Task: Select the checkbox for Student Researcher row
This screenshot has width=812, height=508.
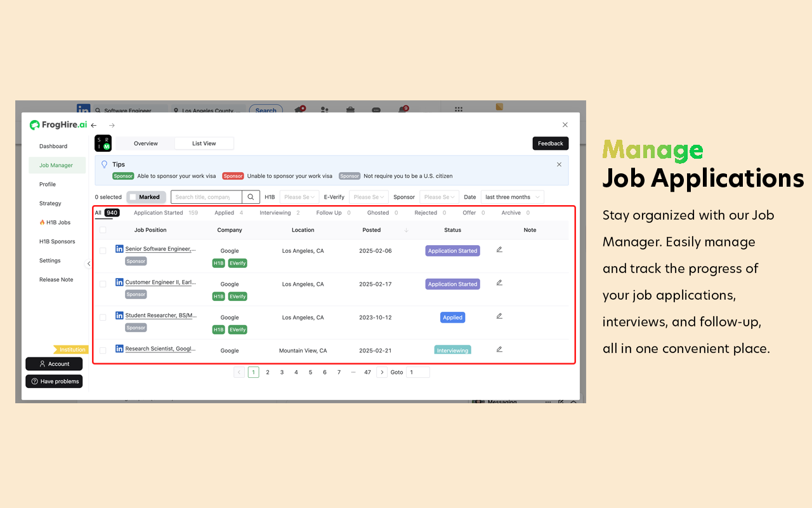Action: point(103,317)
